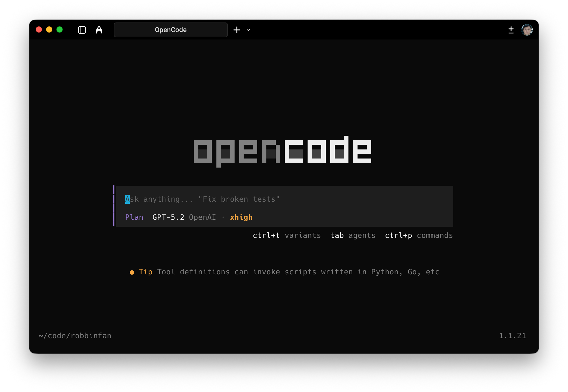
Task: Click the ~/code/robbinfan path text
Action: (75, 336)
